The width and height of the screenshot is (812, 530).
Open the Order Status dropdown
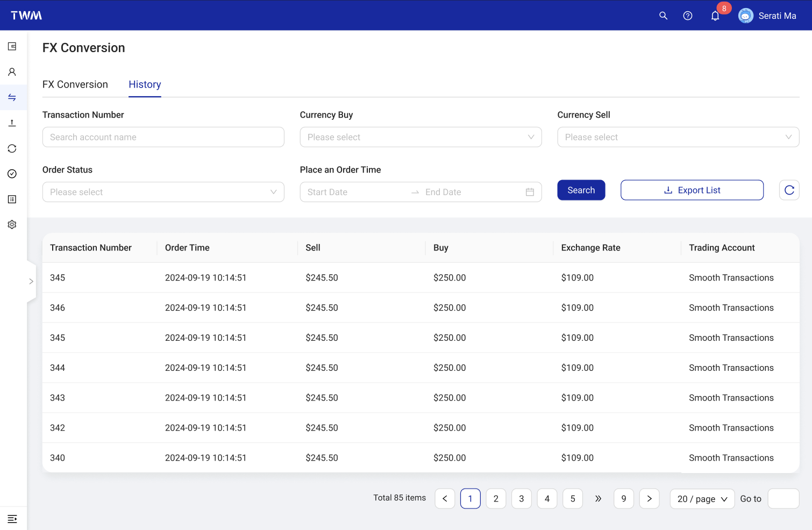(163, 192)
